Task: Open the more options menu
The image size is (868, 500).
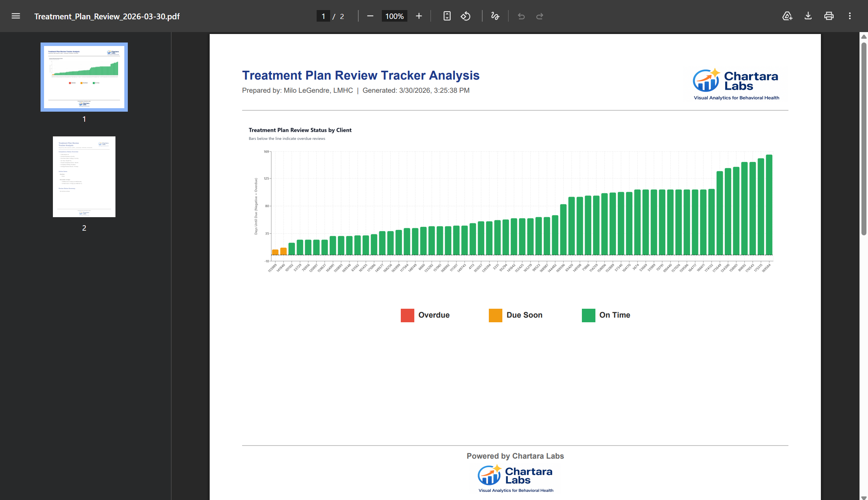Action: tap(850, 16)
